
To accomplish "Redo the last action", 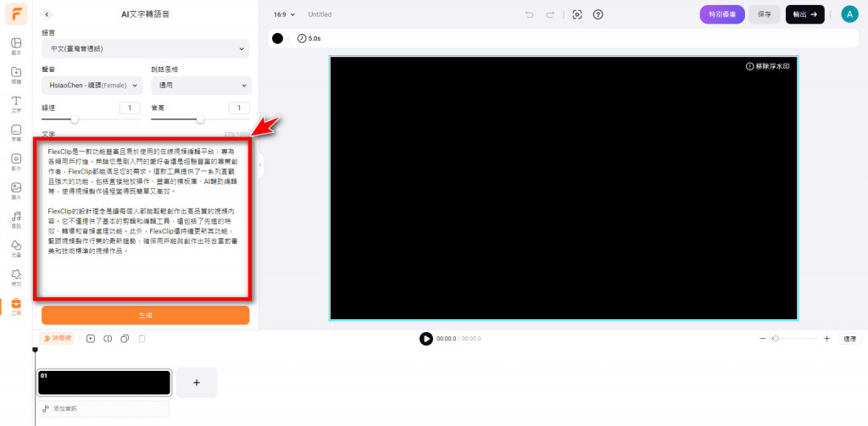I will [549, 14].
